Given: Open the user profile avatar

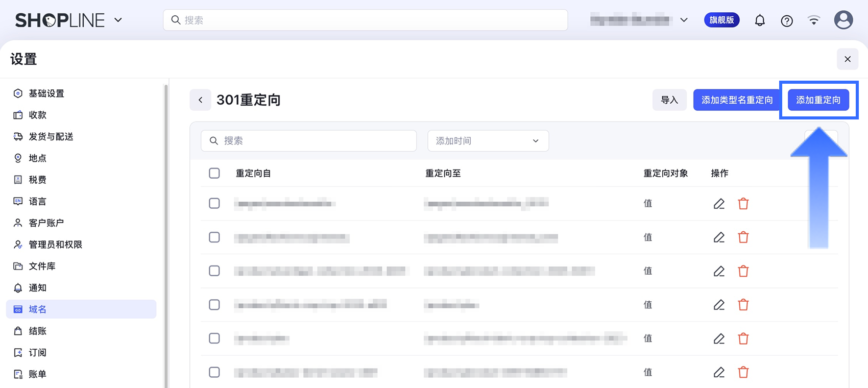Looking at the screenshot, I should (x=843, y=20).
